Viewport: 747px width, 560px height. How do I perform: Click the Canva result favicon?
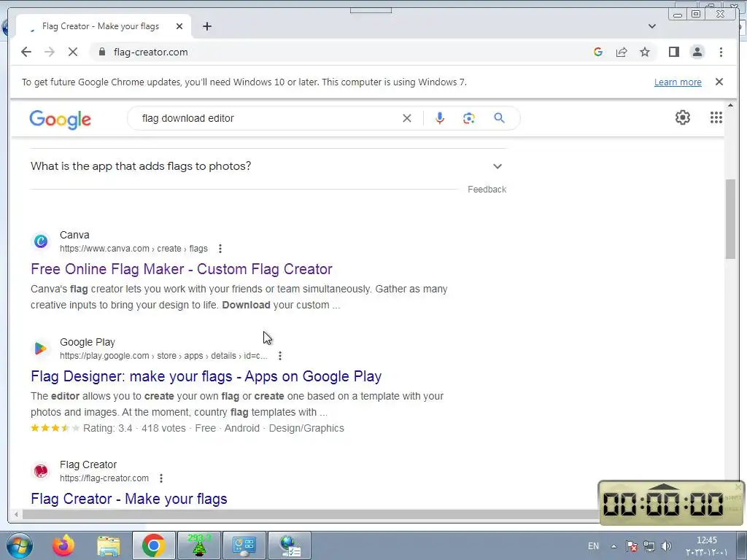41,241
